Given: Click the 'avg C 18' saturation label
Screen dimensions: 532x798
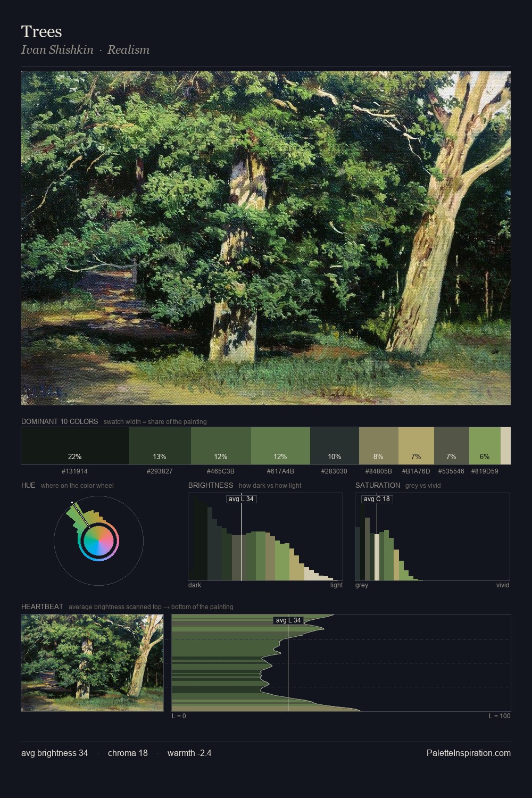Looking at the screenshot, I should pos(377,499).
